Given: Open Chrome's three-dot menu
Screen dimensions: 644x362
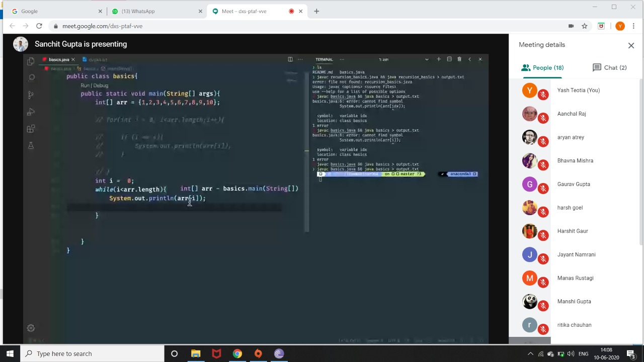Looking at the screenshot, I should coord(634,26).
